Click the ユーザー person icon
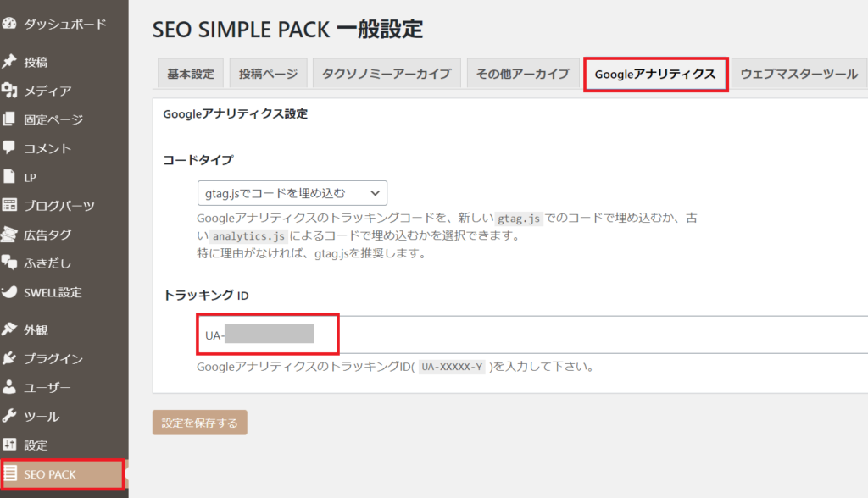 pyautogui.click(x=8, y=387)
